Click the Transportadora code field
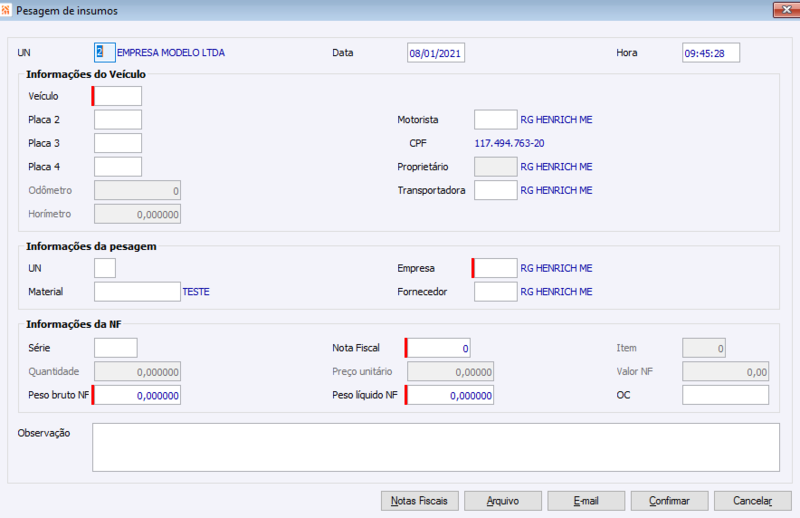 coord(495,190)
